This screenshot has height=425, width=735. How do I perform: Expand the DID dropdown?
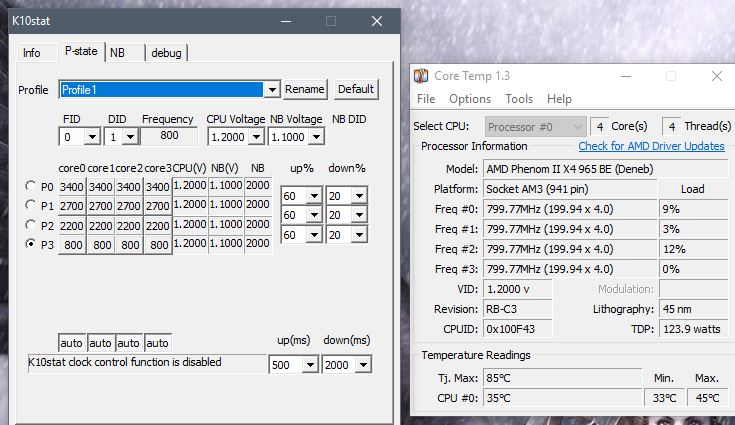pyautogui.click(x=130, y=137)
